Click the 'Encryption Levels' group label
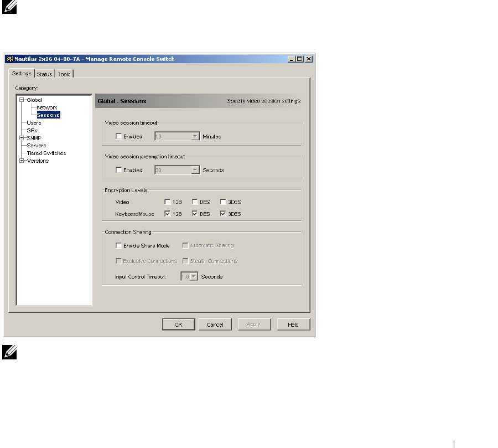 pos(126,190)
